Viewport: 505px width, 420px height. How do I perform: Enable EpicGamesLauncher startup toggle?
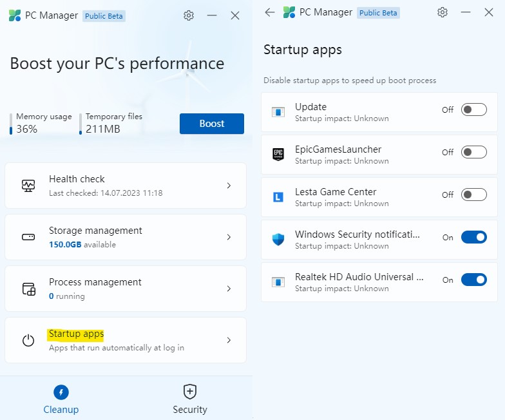tap(474, 152)
